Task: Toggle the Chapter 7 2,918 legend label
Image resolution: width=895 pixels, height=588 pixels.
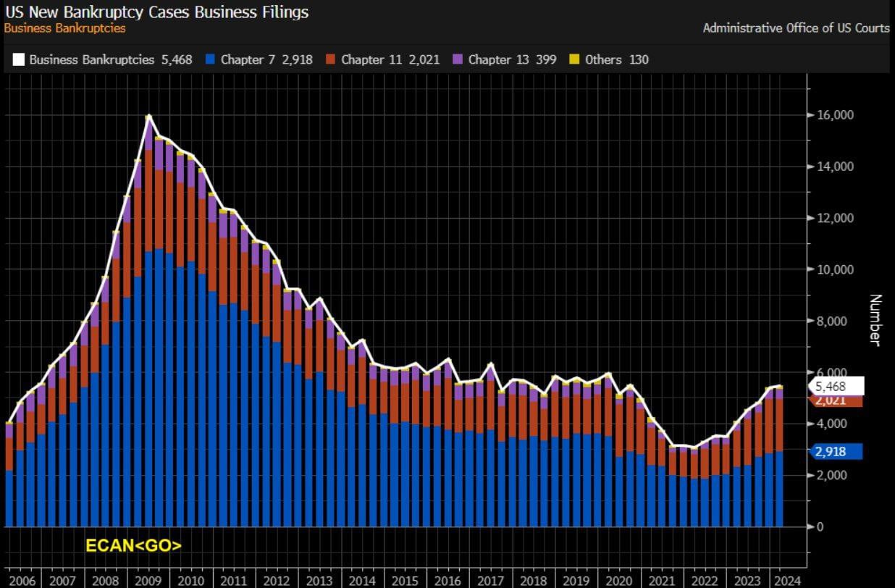Action: 266,60
